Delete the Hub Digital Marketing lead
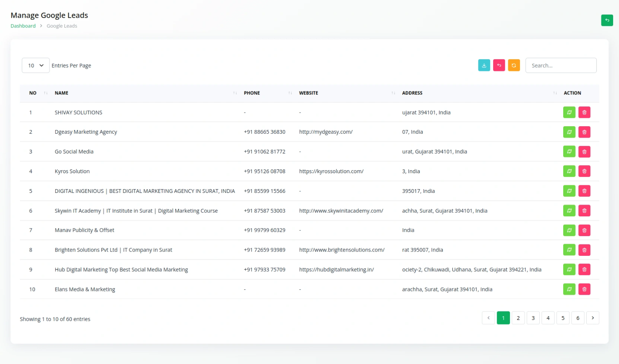 (x=584, y=269)
